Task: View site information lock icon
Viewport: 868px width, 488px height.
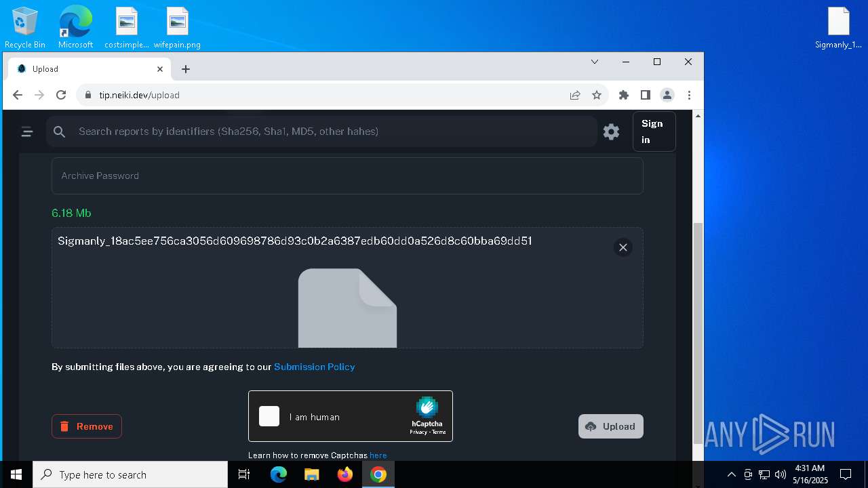Action: 87,95
